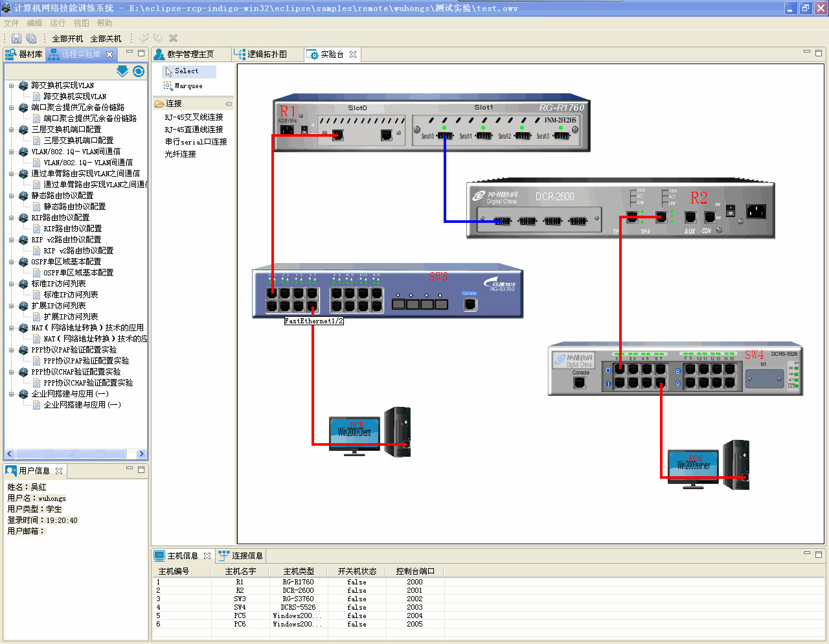Select the Marquee tool in palette
Screen dimensions: 829x644
[x=188, y=86]
